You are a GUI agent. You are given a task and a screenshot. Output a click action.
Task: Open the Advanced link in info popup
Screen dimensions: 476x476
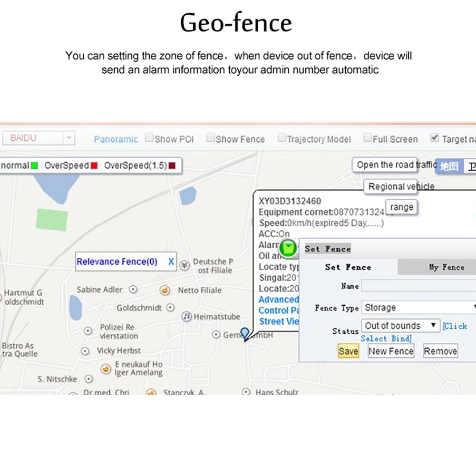coord(279,300)
